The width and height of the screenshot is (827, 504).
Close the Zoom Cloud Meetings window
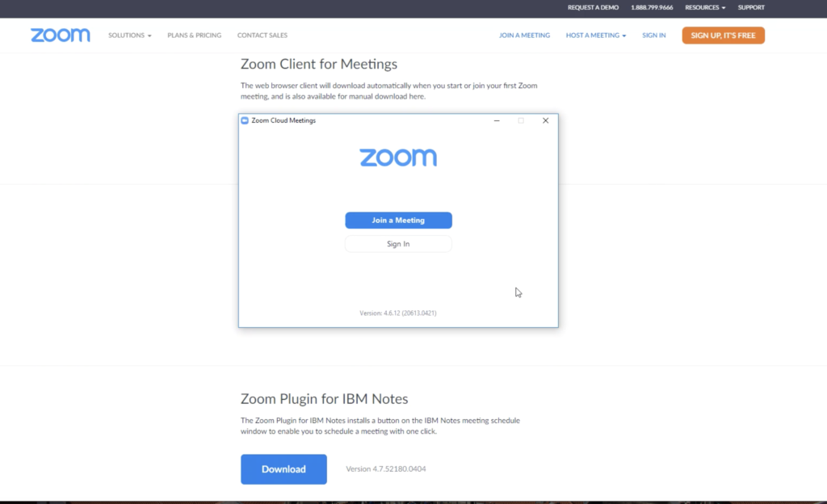(545, 120)
